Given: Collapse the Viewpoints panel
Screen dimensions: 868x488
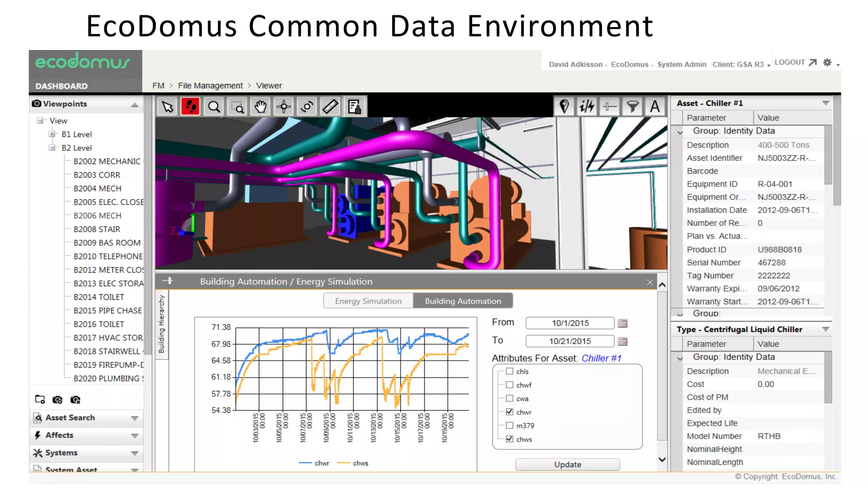Looking at the screenshot, I should 135,105.
